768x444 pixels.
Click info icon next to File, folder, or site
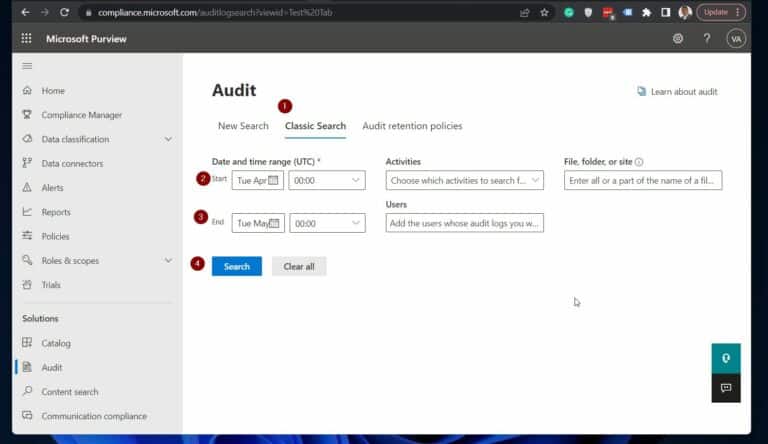coord(639,162)
